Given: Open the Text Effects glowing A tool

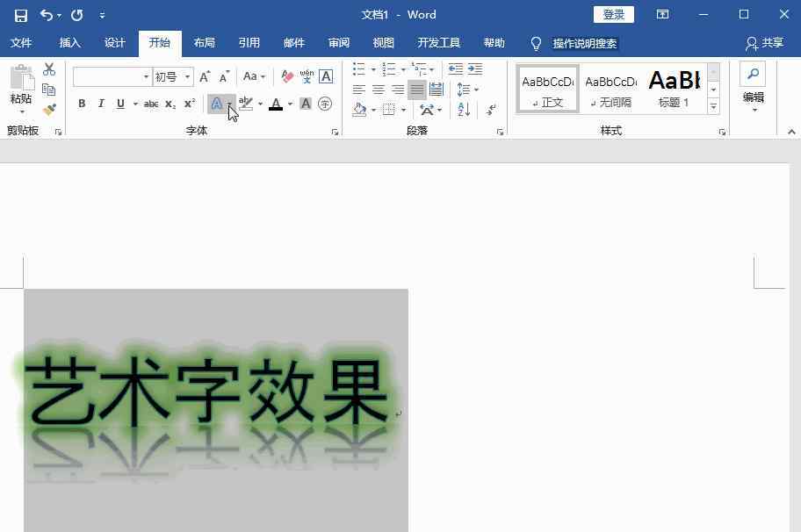Looking at the screenshot, I should (216, 104).
